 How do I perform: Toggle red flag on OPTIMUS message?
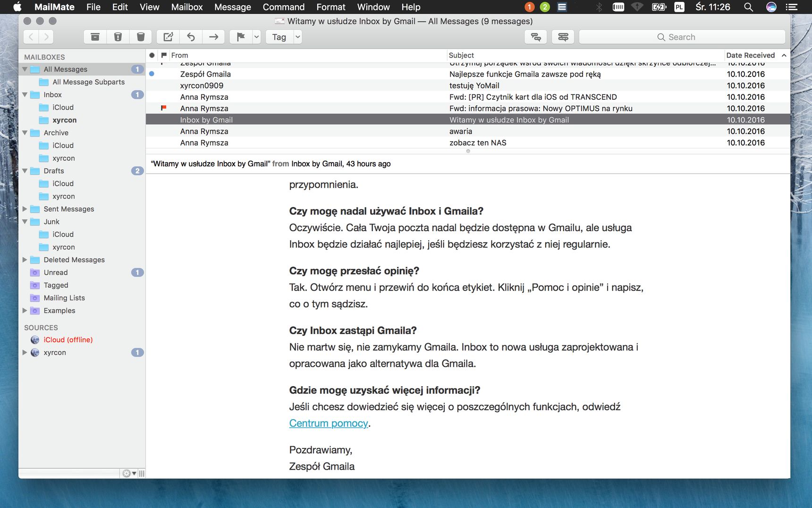tap(164, 108)
